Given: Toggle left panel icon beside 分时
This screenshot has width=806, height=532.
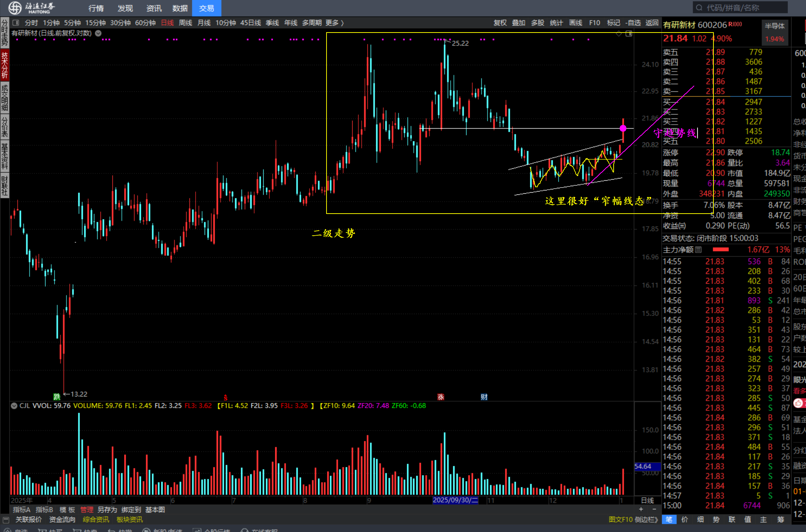Looking at the screenshot, I should [16, 23].
